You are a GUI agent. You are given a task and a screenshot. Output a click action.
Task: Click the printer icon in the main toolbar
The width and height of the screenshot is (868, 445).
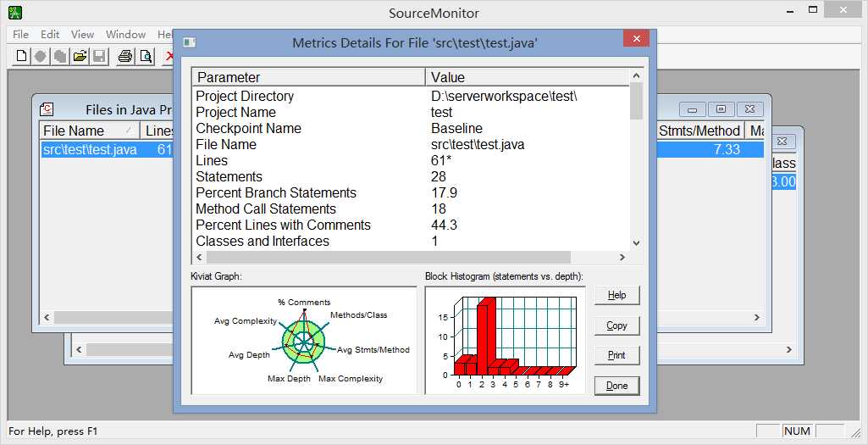125,56
